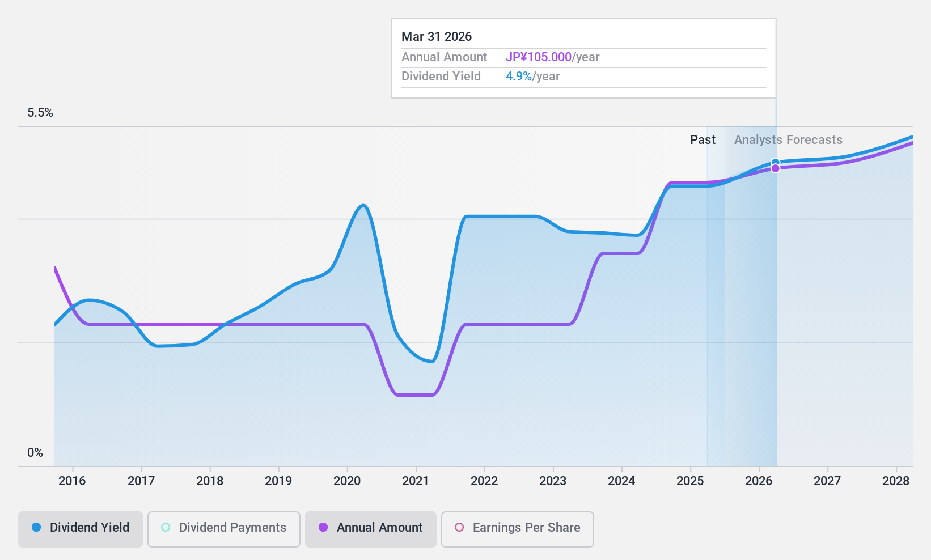Screen dimensions: 931x560
Task: Click the 2018 x-axis label
Action: click(210, 481)
